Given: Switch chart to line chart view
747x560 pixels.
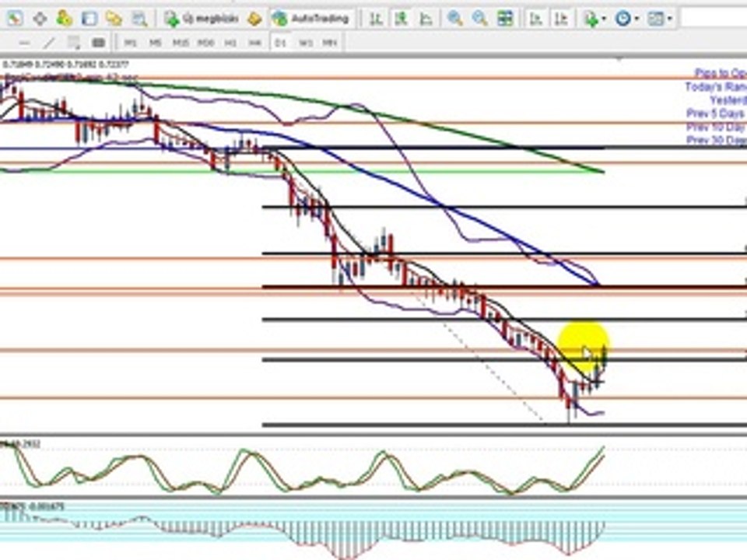Looking at the screenshot, I should (426, 19).
